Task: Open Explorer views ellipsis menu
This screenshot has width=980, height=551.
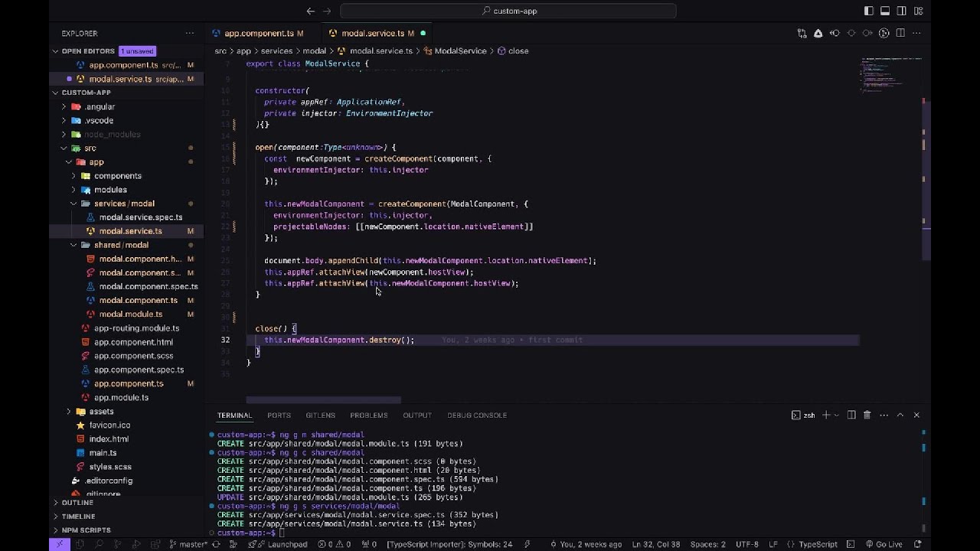Action: pos(190,34)
